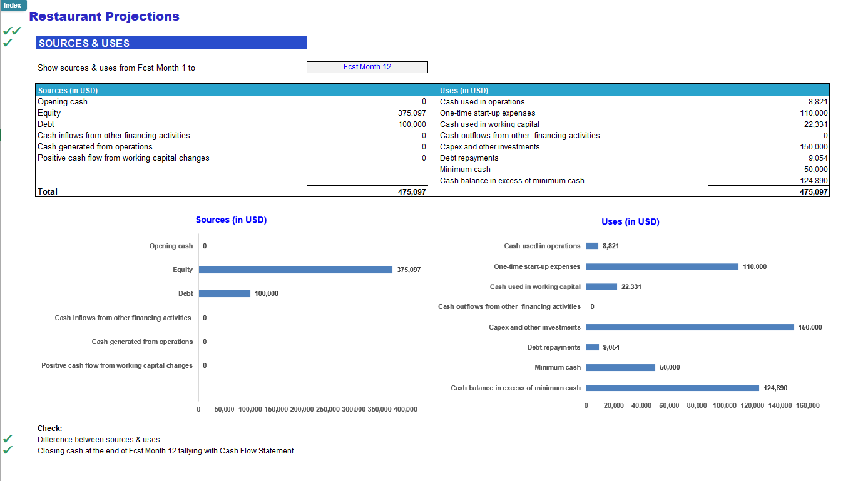Select Cash outflows from other financing activities row
This screenshot has height=481, width=868.
click(635, 136)
